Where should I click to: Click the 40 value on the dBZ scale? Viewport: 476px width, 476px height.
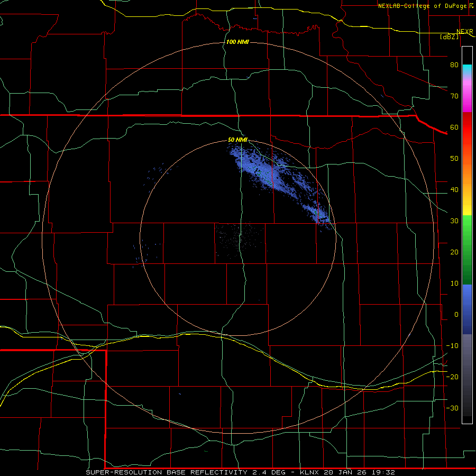(x=454, y=190)
